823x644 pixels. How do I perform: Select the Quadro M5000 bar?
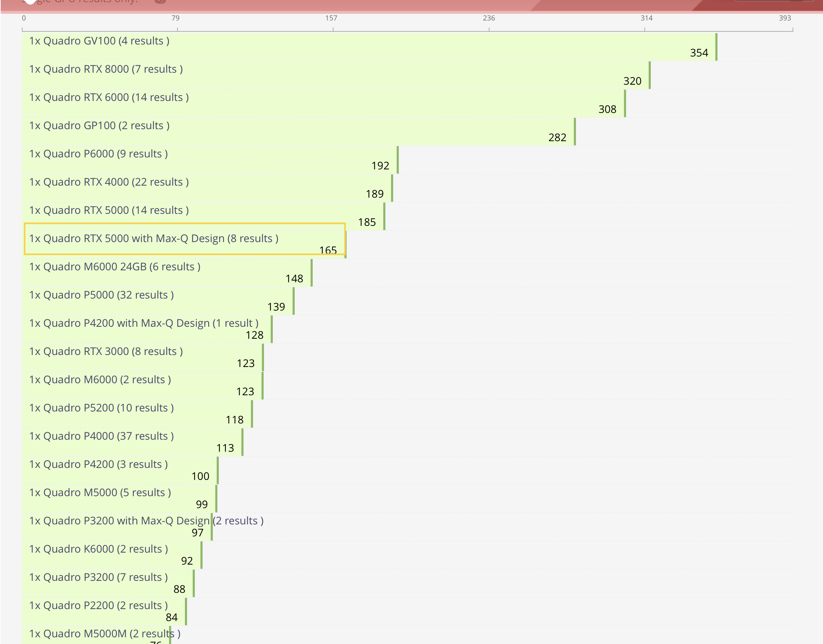tap(100, 493)
